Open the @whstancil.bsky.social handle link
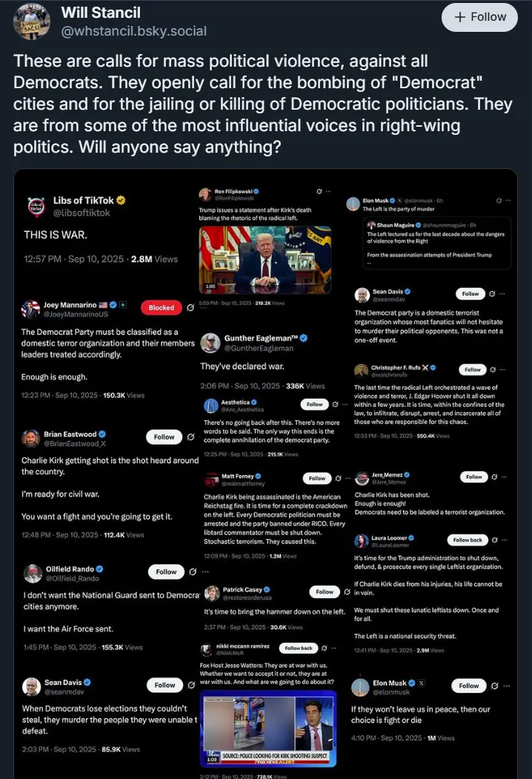 pos(133,31)
